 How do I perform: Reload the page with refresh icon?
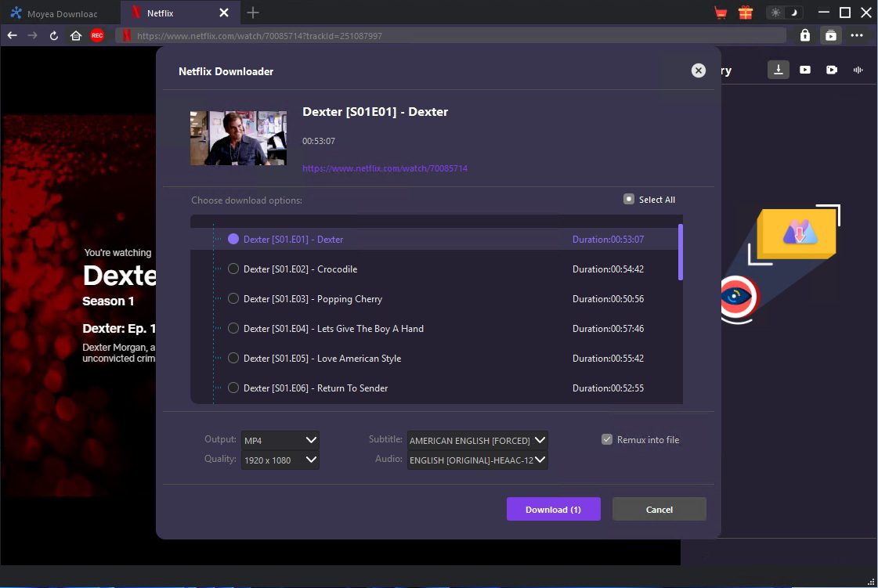coord(54,35)
